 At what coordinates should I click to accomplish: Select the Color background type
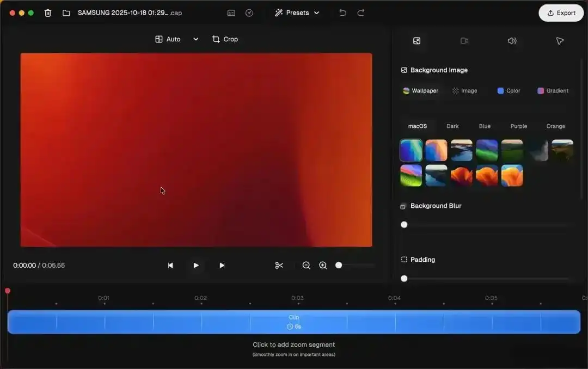pyautogui.click(x=509, y=91)
